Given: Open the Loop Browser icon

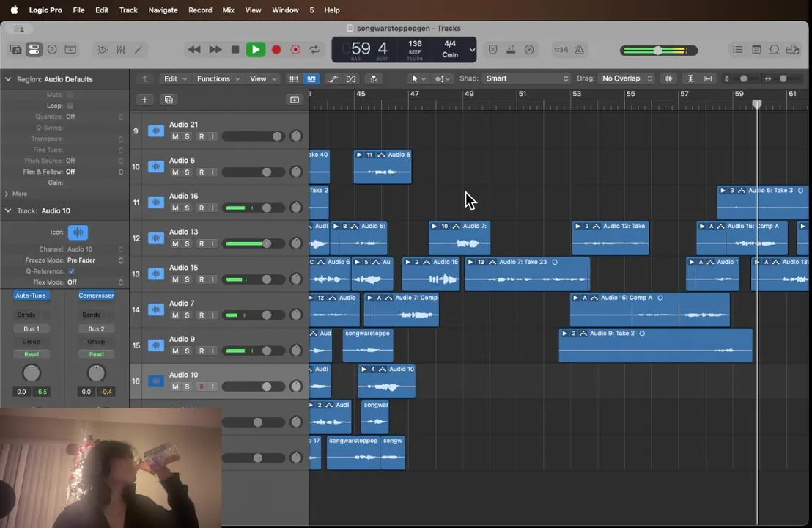Looking at the screenshot, I should pos(774,50).
